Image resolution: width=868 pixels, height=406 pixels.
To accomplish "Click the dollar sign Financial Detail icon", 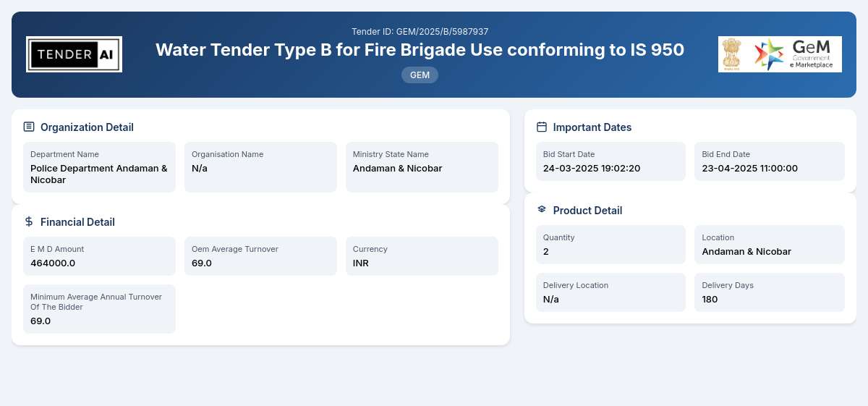I will 29,221.
